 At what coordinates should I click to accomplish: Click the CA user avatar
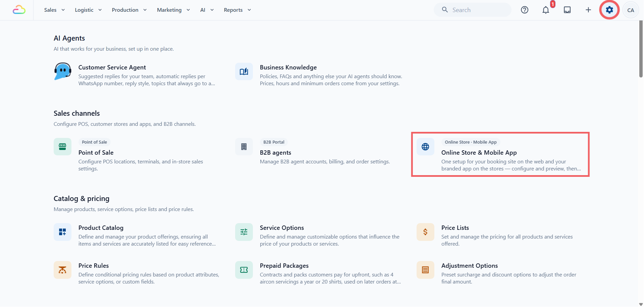pyautogui.click(x=631, y=10)
